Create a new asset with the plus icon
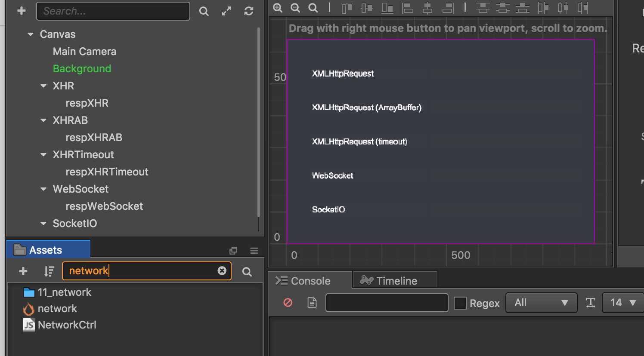 22,271
